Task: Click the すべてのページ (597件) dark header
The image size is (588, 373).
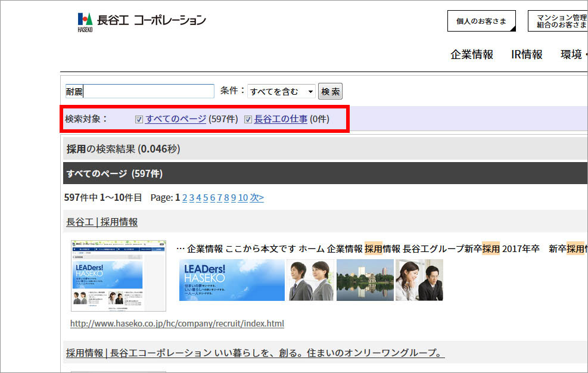Action: 325,173
